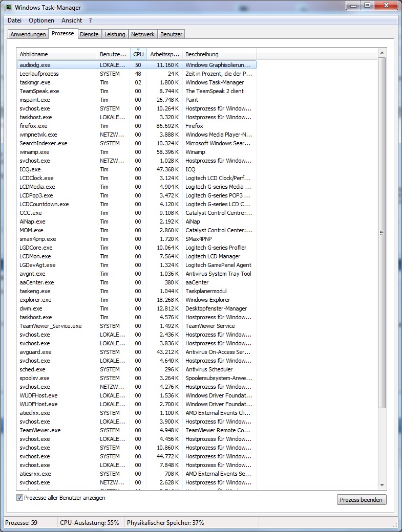402x532 pixels.
Task: Select the LCDCountdown.exe process
Action: point(137,204)
